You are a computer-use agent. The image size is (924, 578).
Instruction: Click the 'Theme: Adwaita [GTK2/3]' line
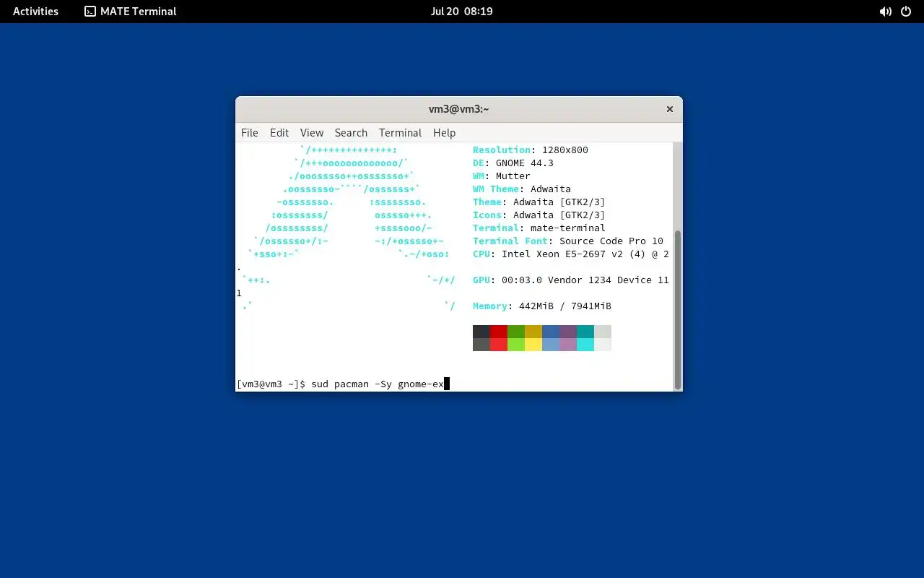point(539,202)
